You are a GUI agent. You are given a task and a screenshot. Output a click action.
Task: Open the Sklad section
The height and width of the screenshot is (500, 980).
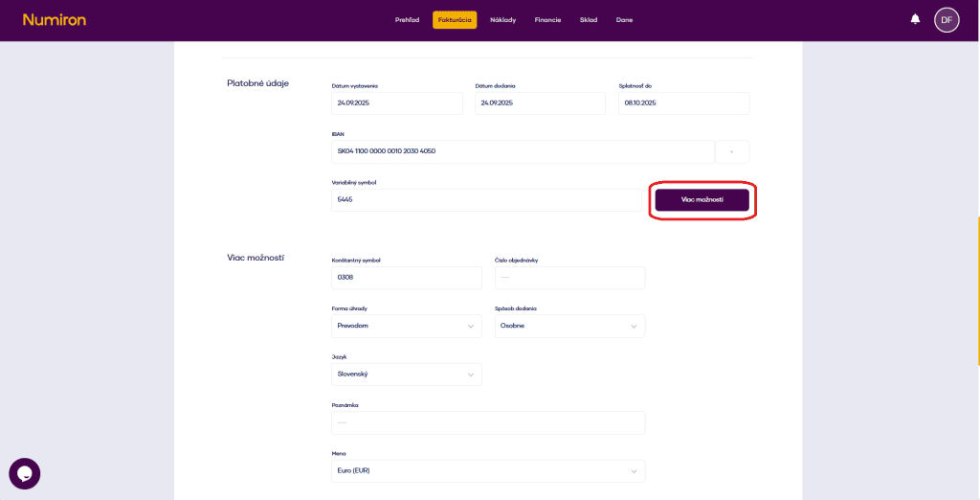tap(588, 20)
